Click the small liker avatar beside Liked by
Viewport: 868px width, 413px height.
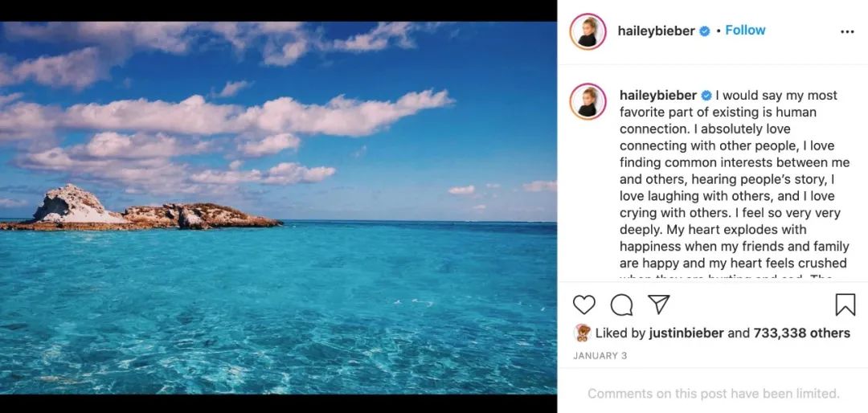(x=583, y=332)
